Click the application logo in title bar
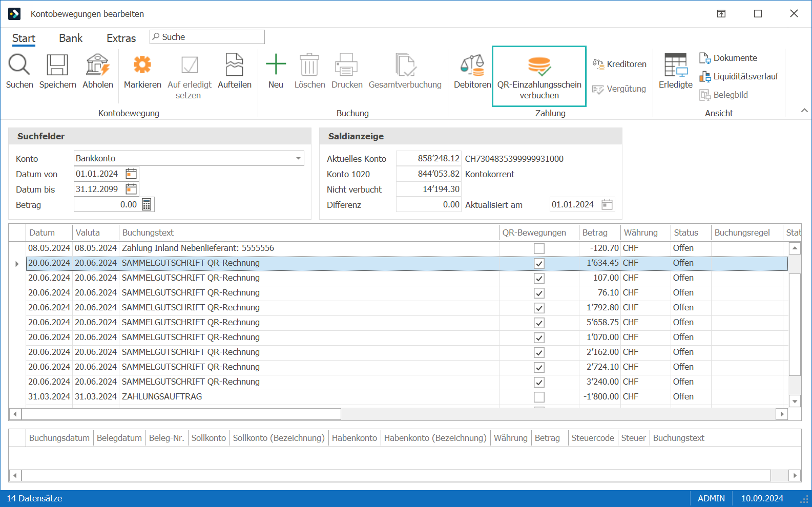 pos(14,14)
